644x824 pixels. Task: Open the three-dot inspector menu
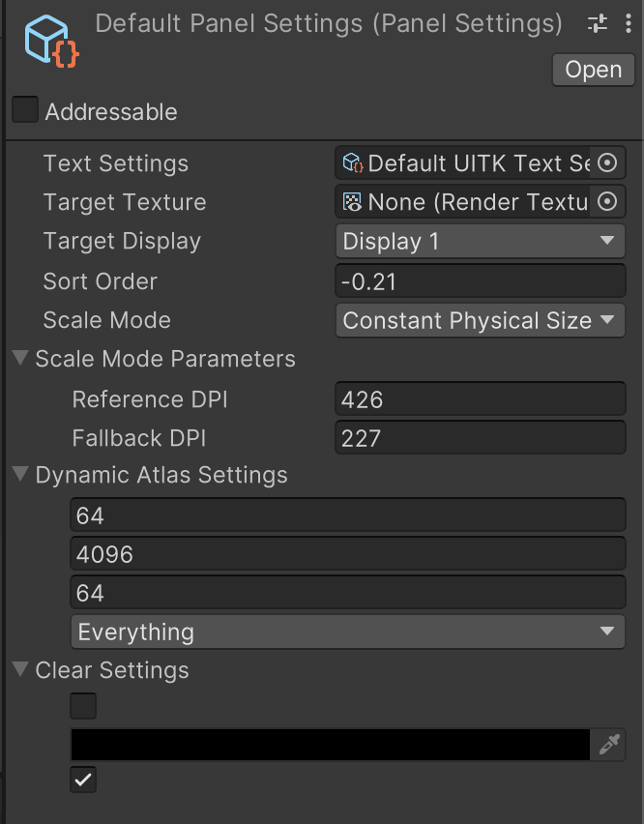click(629, 23)
